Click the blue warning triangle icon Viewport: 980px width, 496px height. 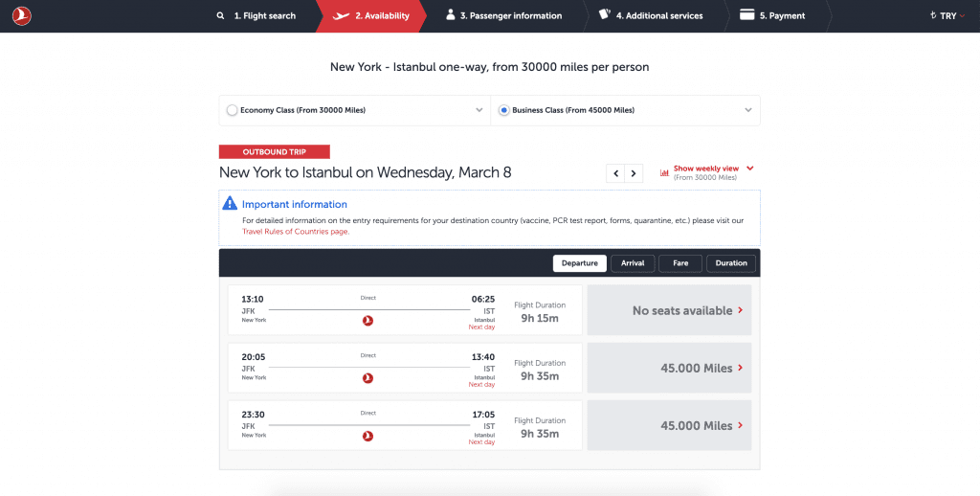tap(230, 203)
